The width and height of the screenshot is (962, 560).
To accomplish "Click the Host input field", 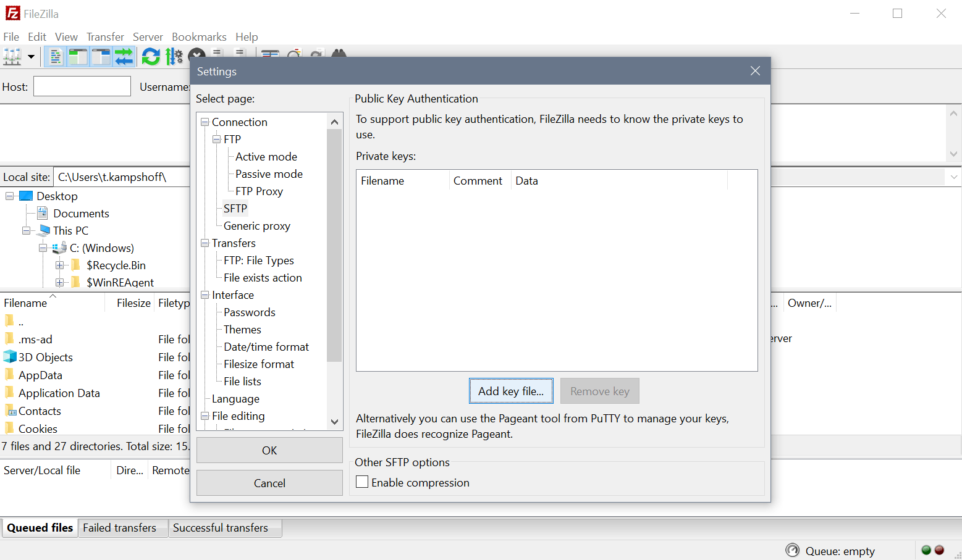I will coord(82,86).
